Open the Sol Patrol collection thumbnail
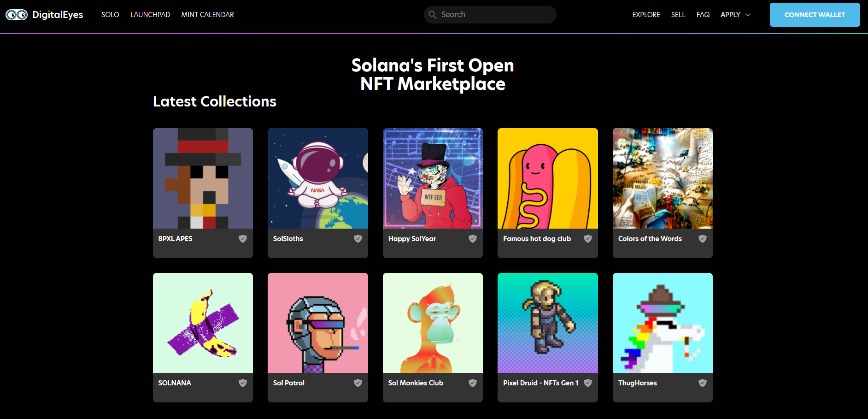The width and height of the screenshot is (868, 419). tap(318, 323)
